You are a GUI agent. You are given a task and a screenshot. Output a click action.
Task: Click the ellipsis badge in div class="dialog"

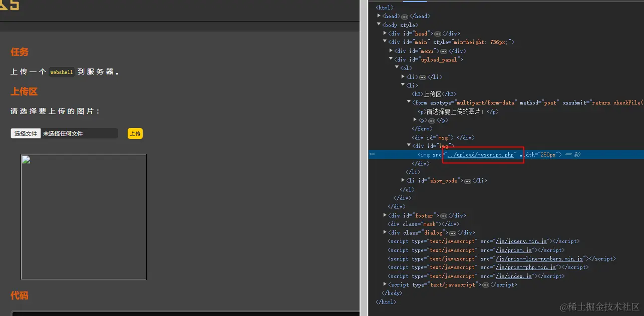[452, 233]
